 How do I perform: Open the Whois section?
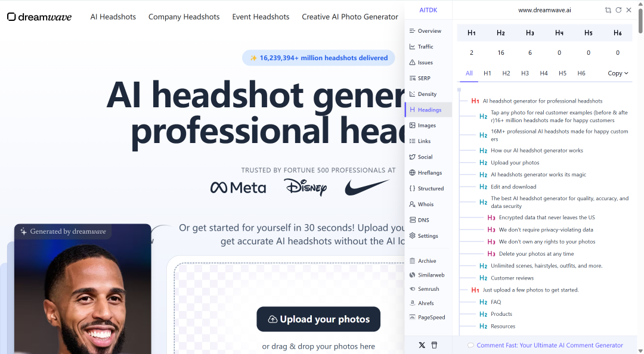422,204
